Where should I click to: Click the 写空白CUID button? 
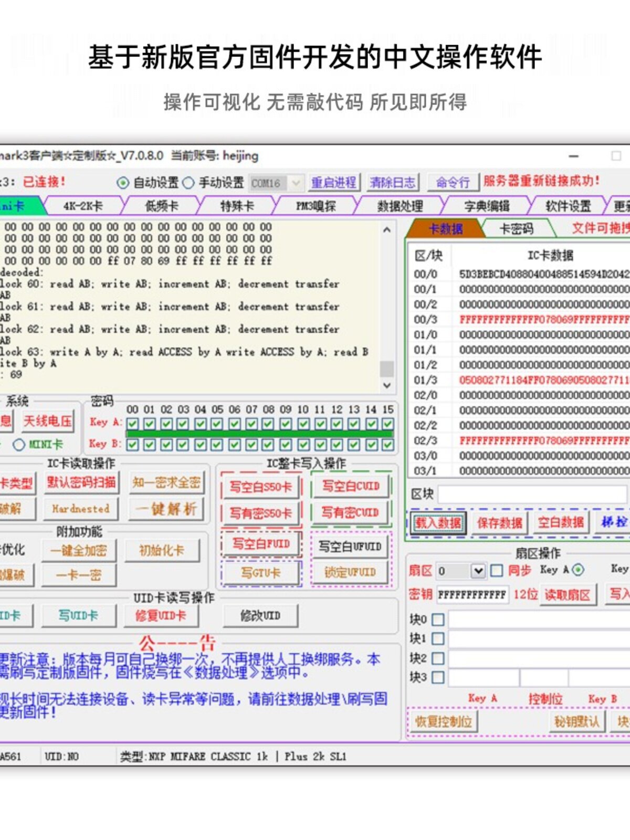tap(351, 486)
